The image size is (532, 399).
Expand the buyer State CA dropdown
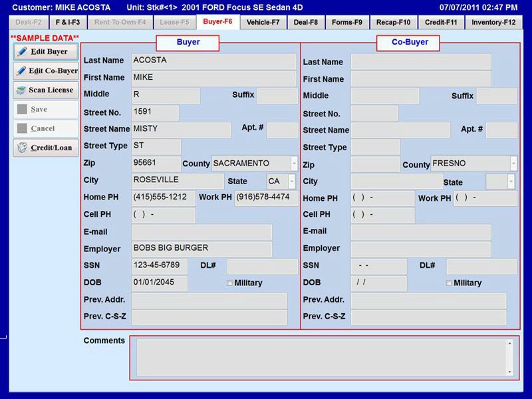[x=291, y=181]
